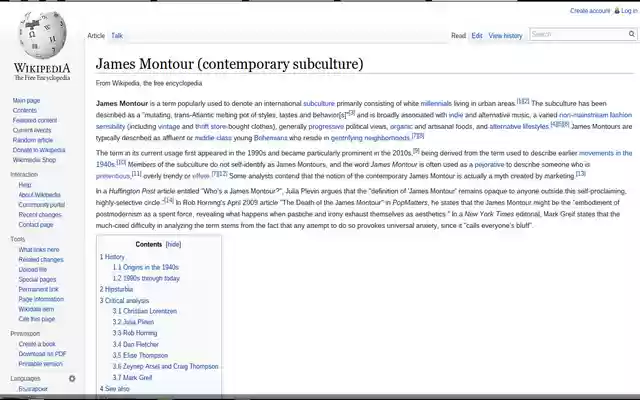Click the Log in link
The image size is (640, 400).
pyautogui.click(x=629, y=11)
